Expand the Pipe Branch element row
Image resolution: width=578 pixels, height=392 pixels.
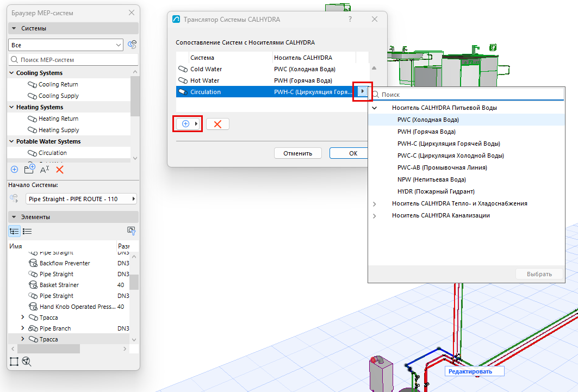22,328
